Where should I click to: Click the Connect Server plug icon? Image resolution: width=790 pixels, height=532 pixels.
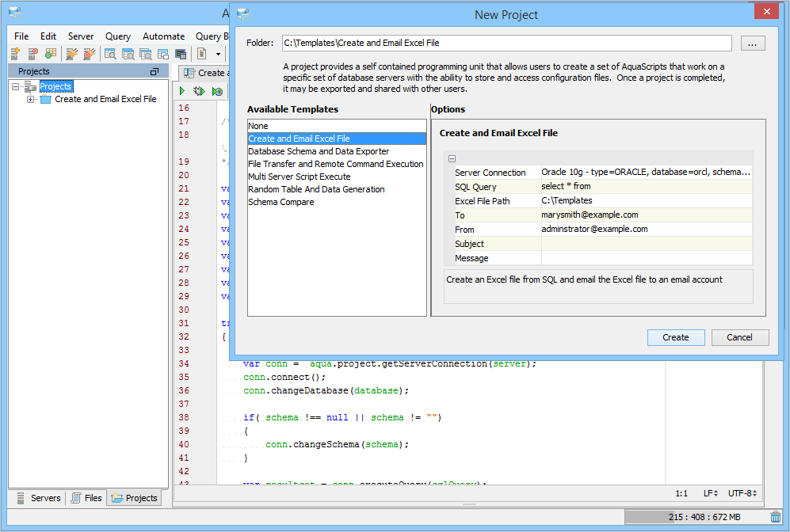coord(72,54)
